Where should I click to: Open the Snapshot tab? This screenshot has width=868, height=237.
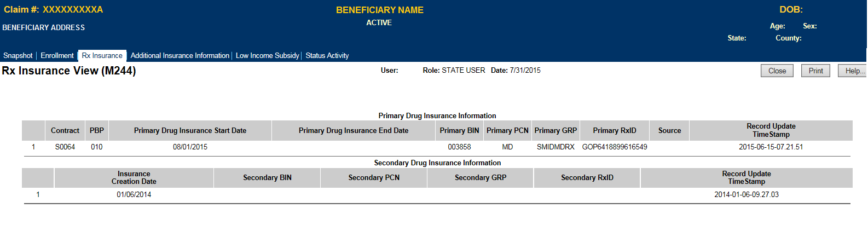[x=18, y=55]
